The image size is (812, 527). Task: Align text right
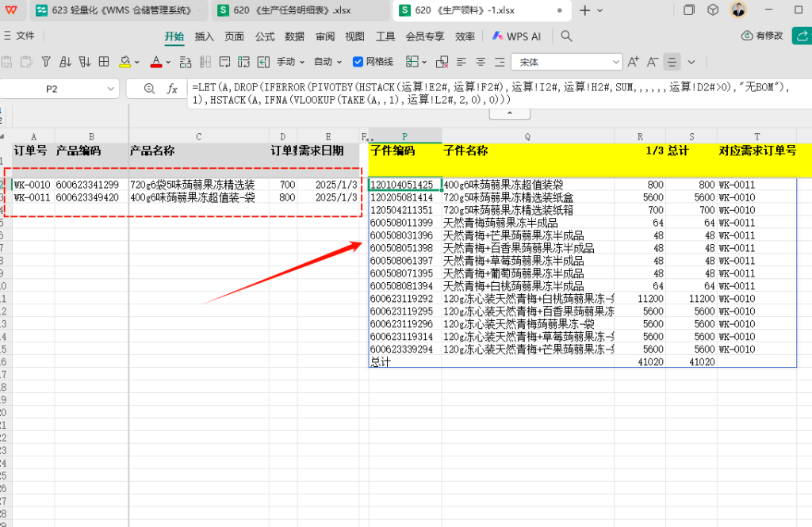(500, 62)
